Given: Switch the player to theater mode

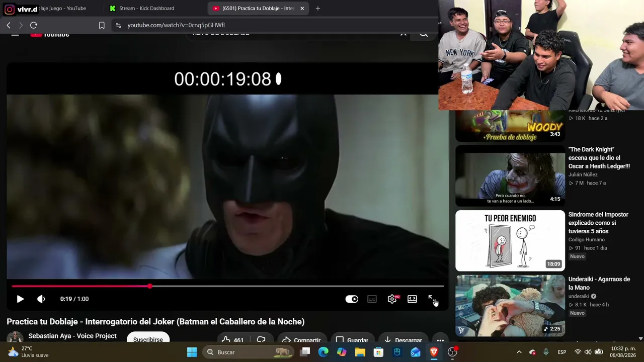Looking at the screenshot, I should click(x=412, y=299).
